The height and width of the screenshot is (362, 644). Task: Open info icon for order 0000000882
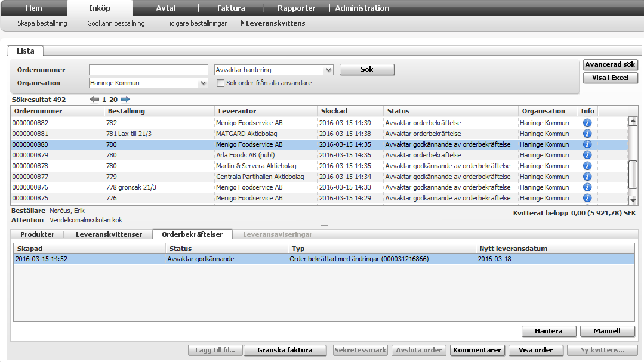click(587, 123)
